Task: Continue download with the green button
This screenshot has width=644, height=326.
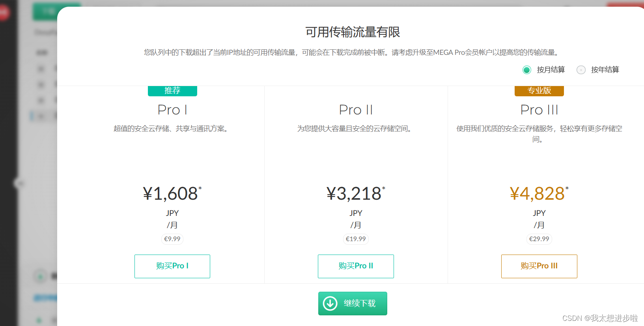Action: tap(353, 304)
